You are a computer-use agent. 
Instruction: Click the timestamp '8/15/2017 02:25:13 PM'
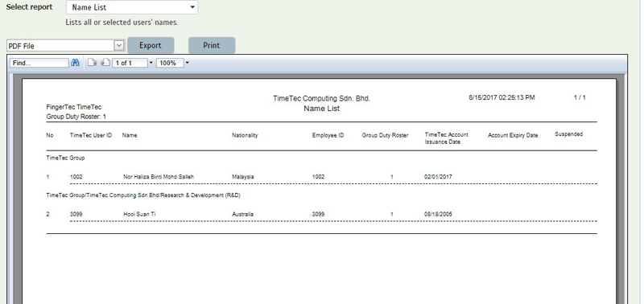(502, 97)
